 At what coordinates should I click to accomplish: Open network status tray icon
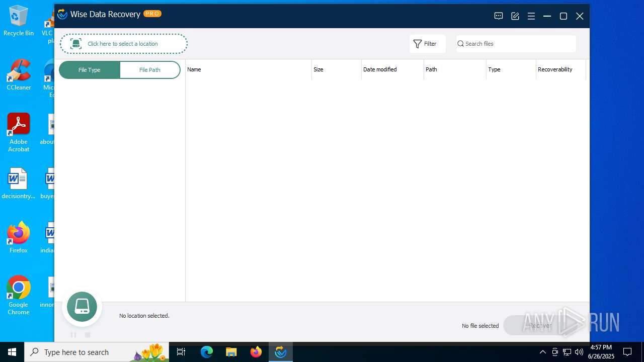(x=567, y=352)
